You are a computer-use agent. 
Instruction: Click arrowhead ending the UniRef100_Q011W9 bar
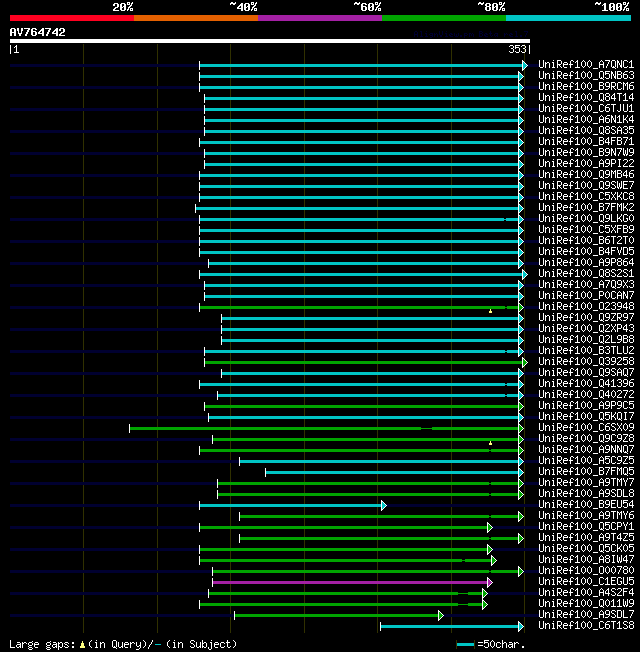[x=485, y=605]
